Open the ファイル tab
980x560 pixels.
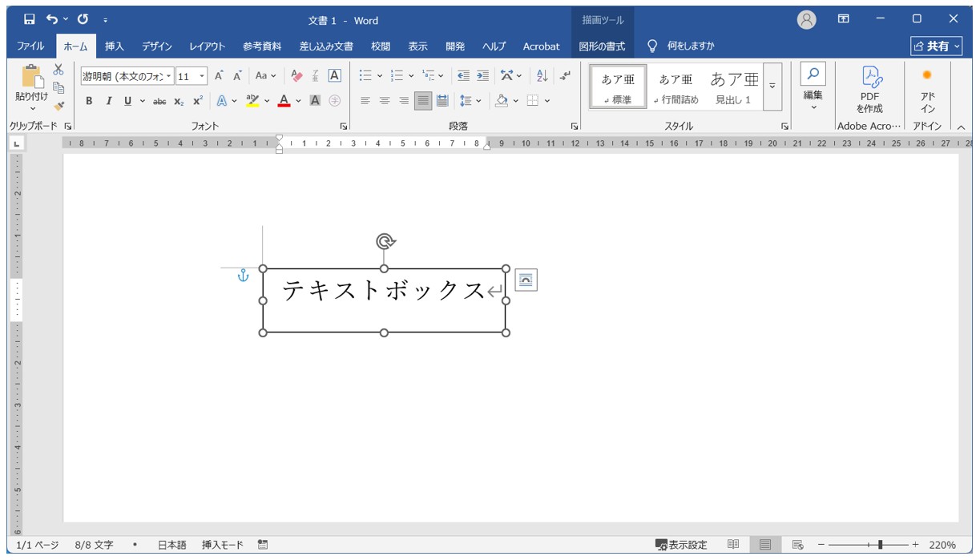tap(30, 46)
